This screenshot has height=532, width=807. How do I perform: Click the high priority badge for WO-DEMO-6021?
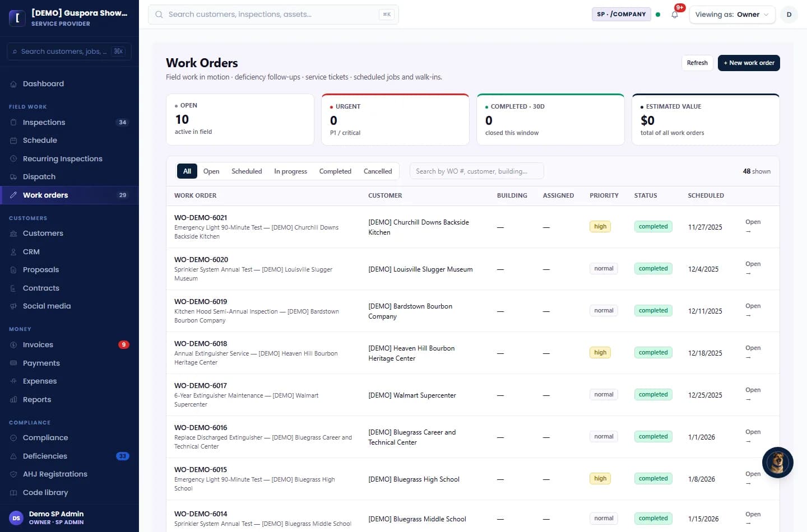[x=600, y=226]
